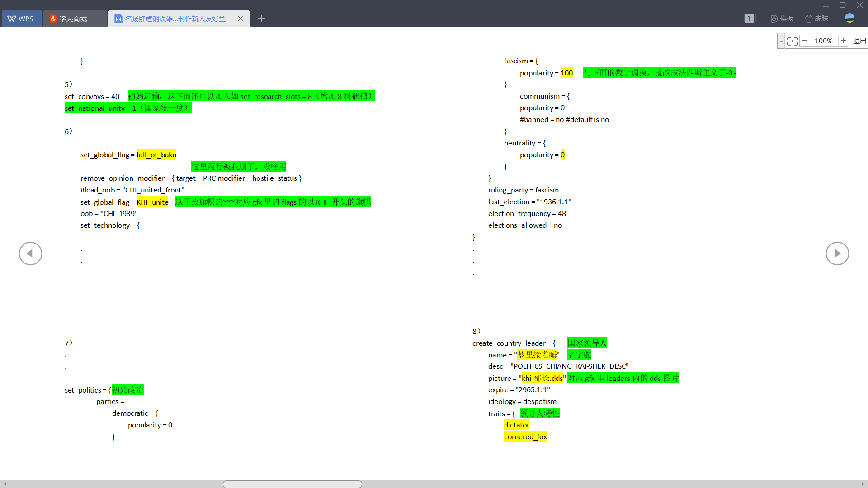The image size is (868, 488).
Task: Click the line set_convoys = 40
Action: coord(92,97)
